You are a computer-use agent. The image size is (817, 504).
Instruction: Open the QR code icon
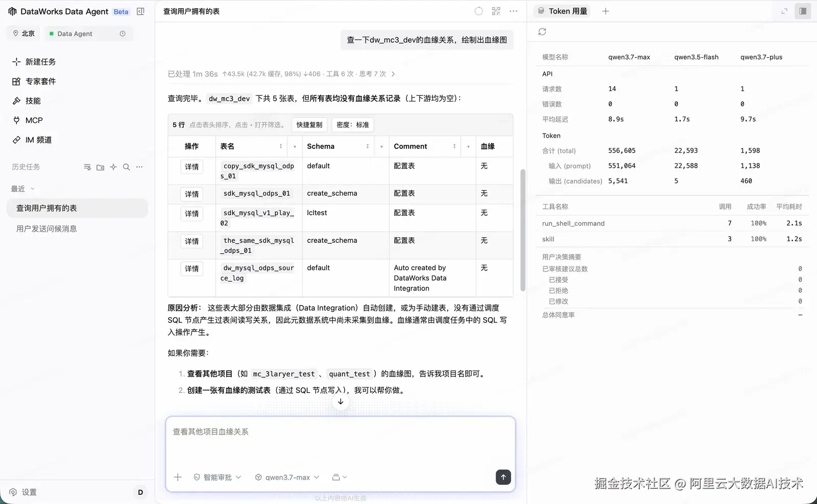click(x=496, y=11)
